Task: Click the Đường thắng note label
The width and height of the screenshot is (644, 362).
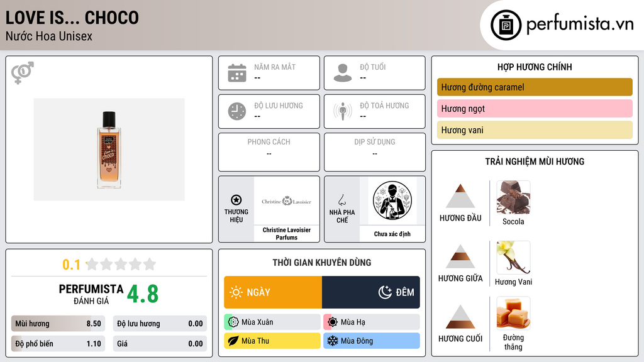Action: tap(513, 343)
